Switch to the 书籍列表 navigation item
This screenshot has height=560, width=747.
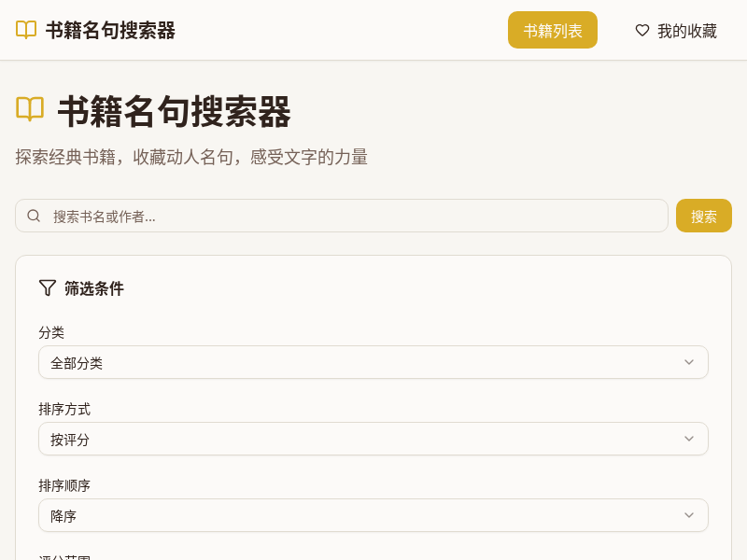click(553, 29)
